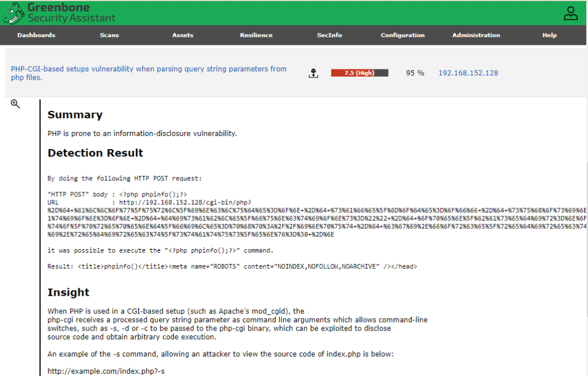Open the Scans menu
The width and height of the screenshot is (588, 376).
tap(109, 35)
